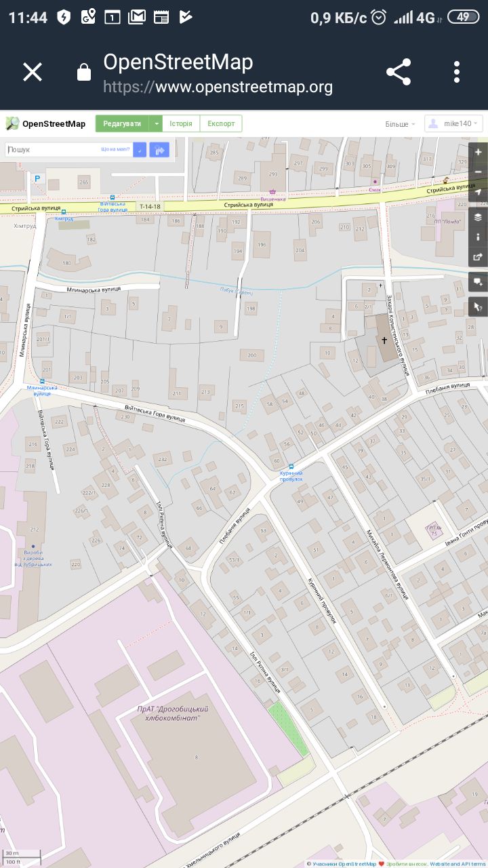Tap the church cross icon
The width and height of the screenshot is (488, 868).
[x=384, y=340]
